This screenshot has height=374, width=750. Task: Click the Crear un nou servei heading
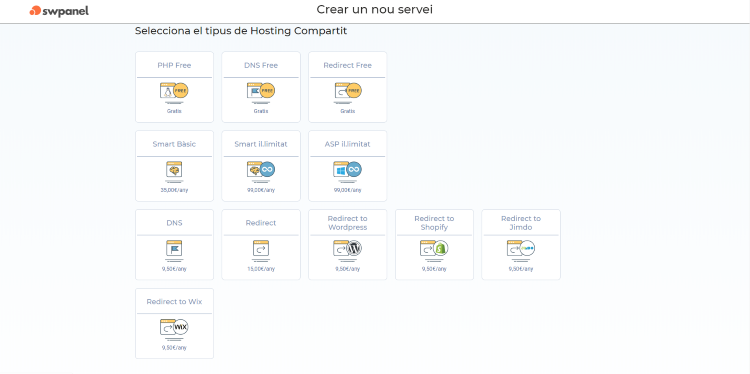pyautogui.click(x=375, y=10)
